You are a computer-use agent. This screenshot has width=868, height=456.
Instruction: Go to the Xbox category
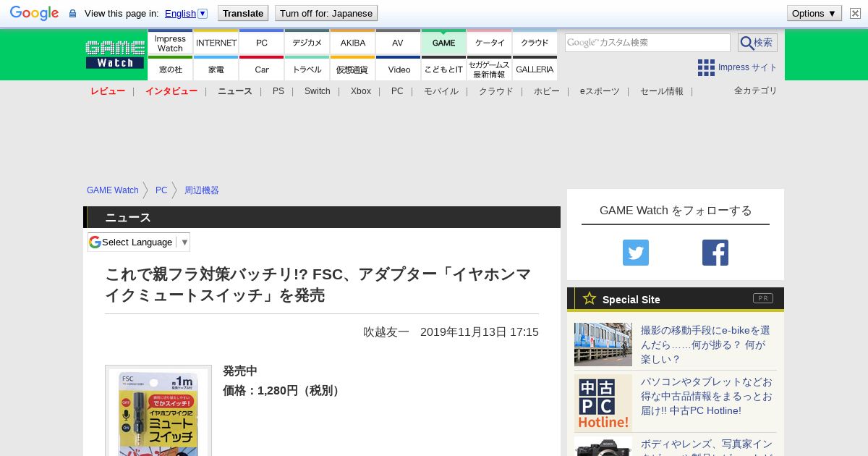click(361, 91)
